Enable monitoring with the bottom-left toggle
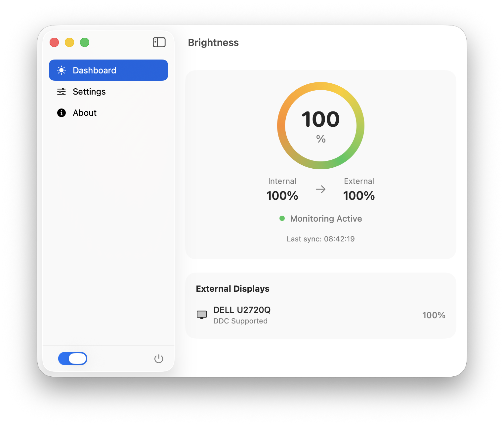This screenshot has height=426, width=504. coord(73,358)
